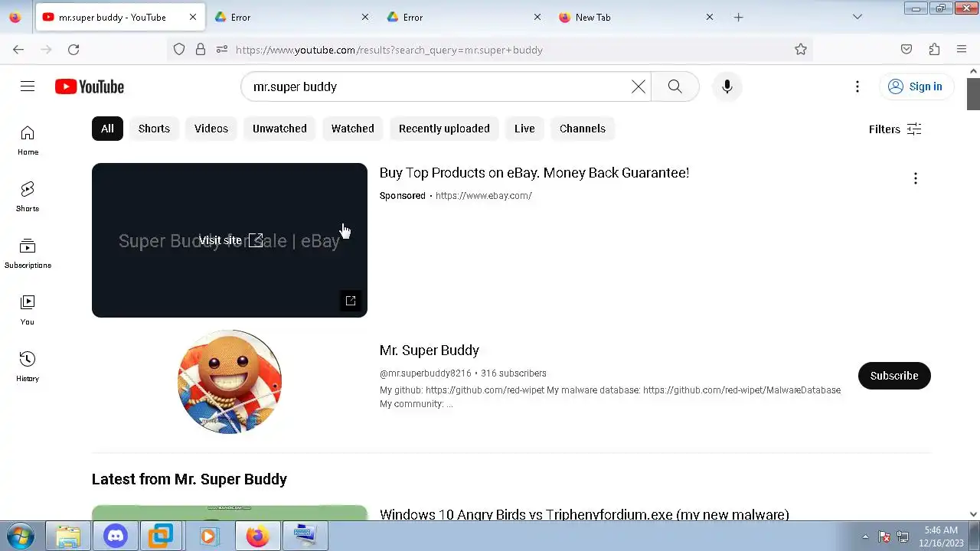Click the Mr. Super Buddy channel avatar
The height and width of the screenshot is (551, 980).
[230, 382]
